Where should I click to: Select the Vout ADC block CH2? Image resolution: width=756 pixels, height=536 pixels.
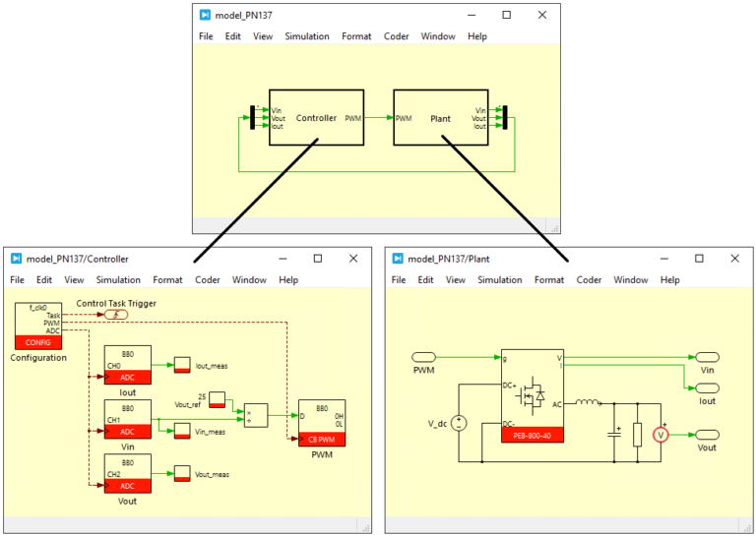pyautogui.click(x=128, y=473)
